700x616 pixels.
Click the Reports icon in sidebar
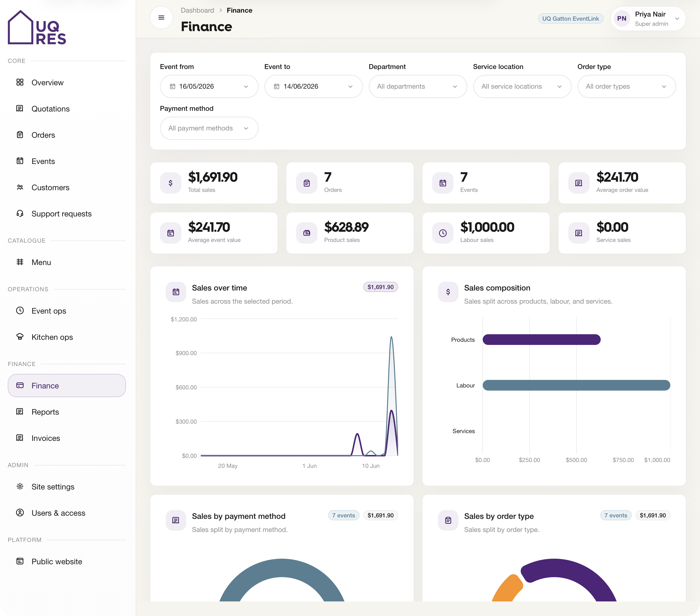point(20,412)
